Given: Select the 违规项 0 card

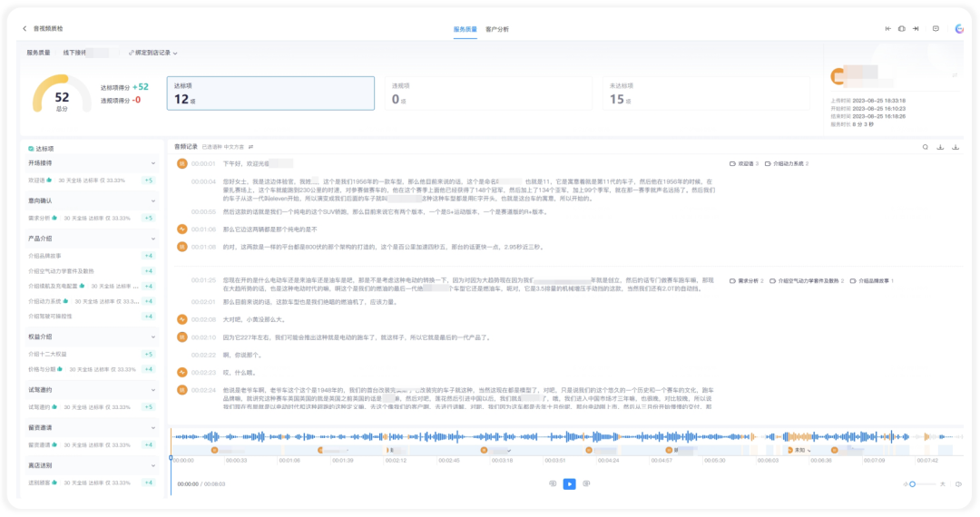Looking at the screenshot, I should click(x=489, y=93).
